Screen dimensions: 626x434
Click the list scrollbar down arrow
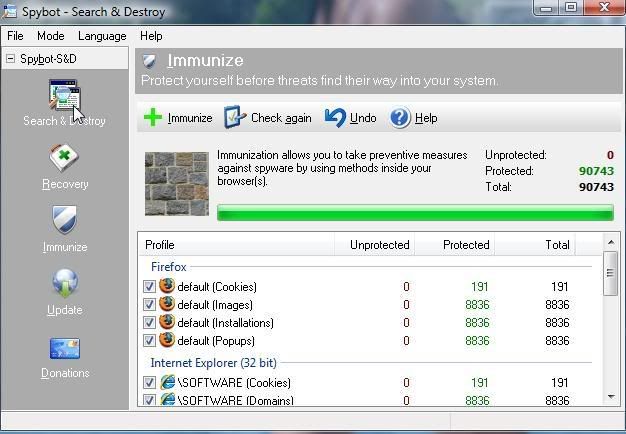(x=611, y=396)
